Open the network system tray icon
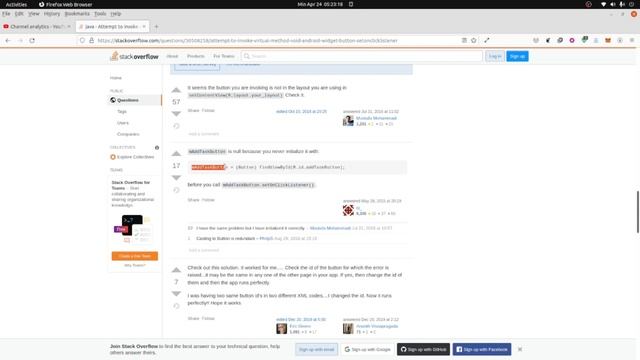The height and width of the screenshot is (360, 640). click(x=603, y=4)
